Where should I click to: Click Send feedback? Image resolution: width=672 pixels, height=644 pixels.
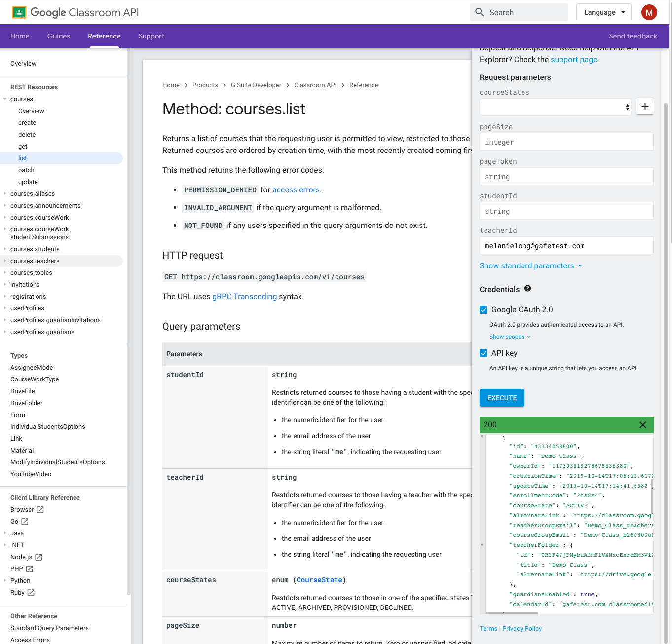(x=633, y=36)
